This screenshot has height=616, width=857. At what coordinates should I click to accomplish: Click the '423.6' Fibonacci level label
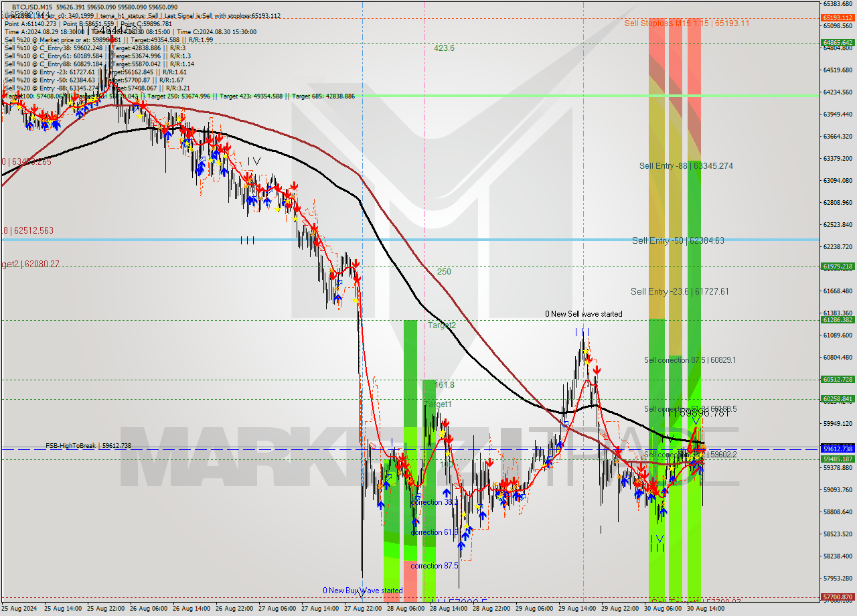pos(444,48)
